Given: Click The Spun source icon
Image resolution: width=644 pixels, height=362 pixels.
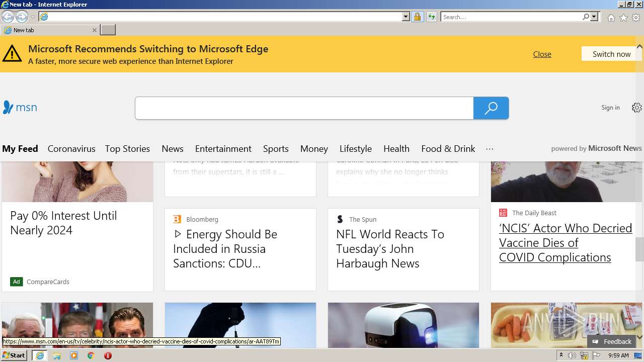Looking at the screenshot, I should pos(340,219).
